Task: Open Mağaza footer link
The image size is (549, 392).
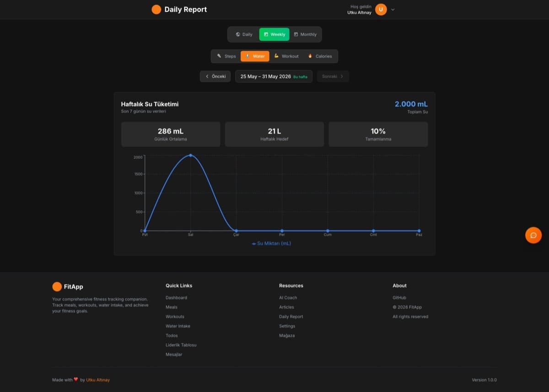Action: pyautogui.click(x=287, y=336)
